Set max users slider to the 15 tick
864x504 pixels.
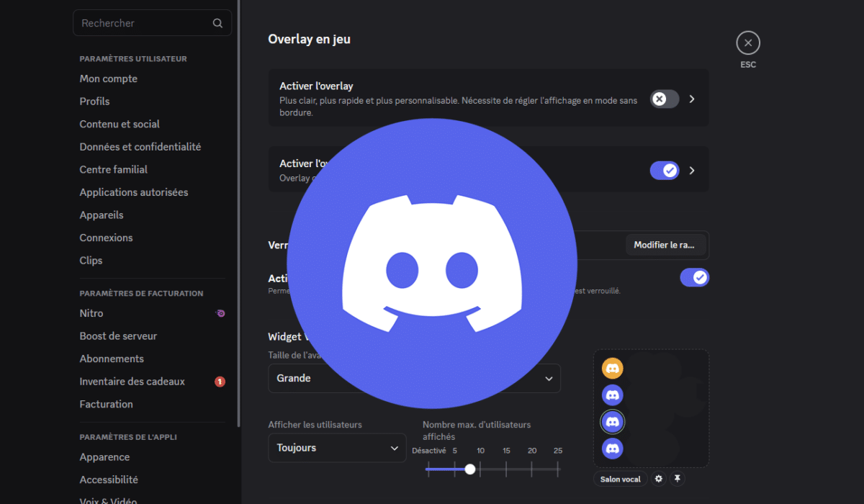pos(506,469)
